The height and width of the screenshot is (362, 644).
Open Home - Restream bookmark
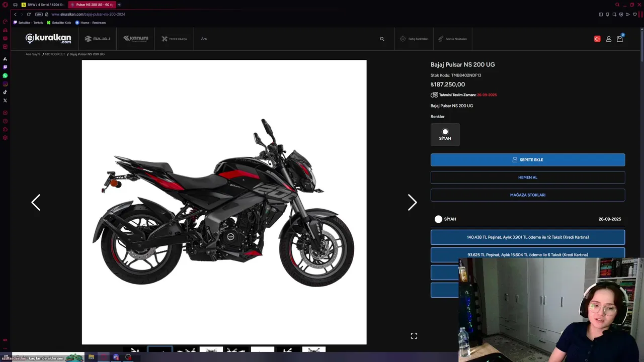91,23
